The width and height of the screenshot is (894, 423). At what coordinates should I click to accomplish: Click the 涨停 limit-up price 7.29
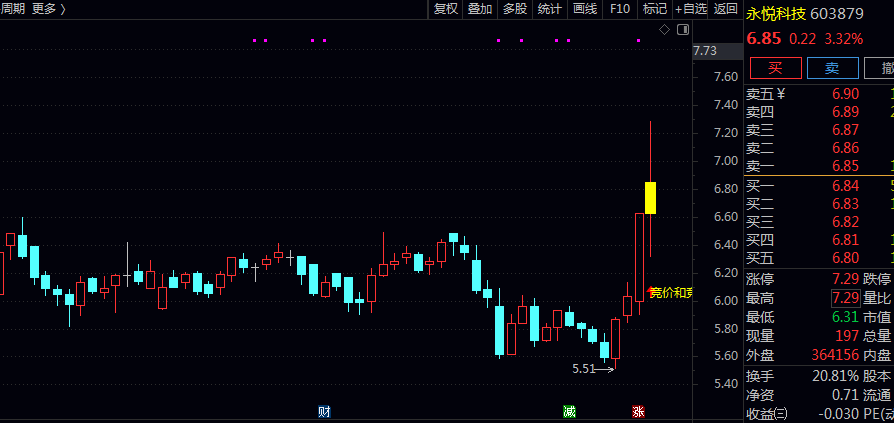pyautogui.click(x=845, y=279)
